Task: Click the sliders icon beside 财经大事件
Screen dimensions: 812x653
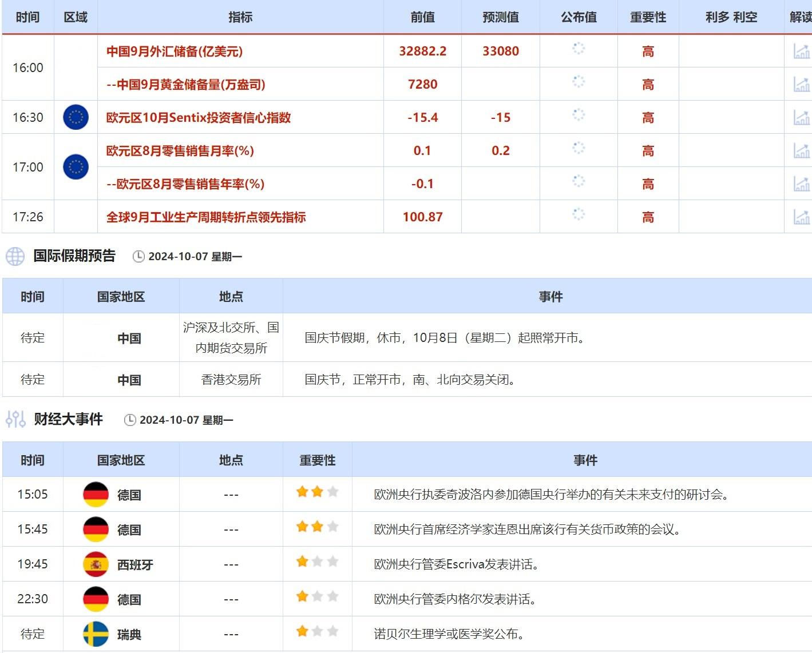Action: click(15, 419)
